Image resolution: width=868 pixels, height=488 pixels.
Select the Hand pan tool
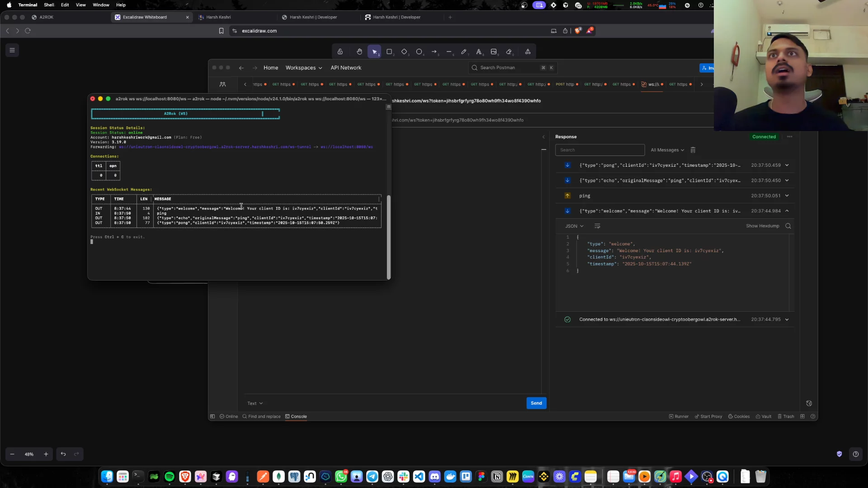pyautogui.click(x=359, y=52)
